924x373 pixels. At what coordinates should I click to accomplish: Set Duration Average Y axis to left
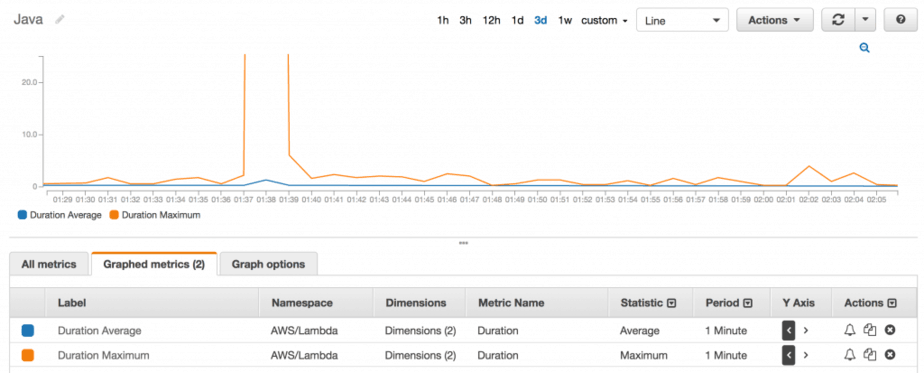pos(789,331)
